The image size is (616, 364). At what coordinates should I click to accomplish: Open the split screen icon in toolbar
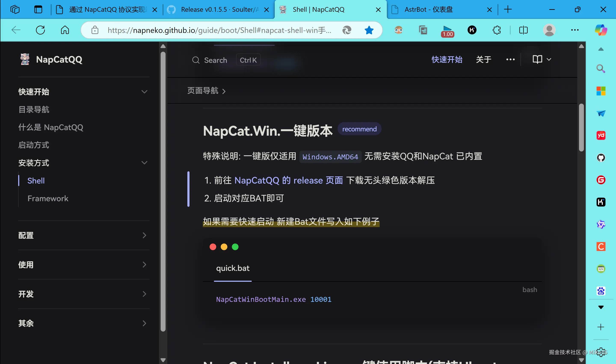[x=523, y=30]
